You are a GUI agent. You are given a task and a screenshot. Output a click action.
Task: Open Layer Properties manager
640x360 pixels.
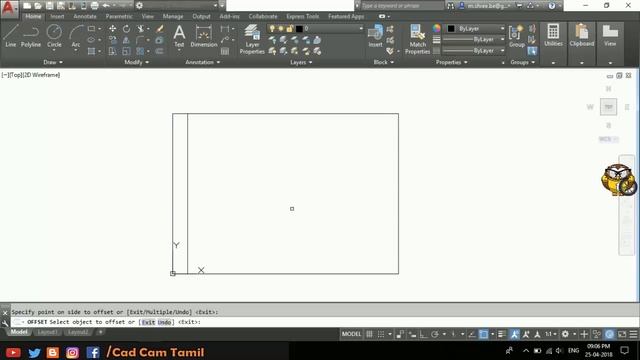click(252, 39)
